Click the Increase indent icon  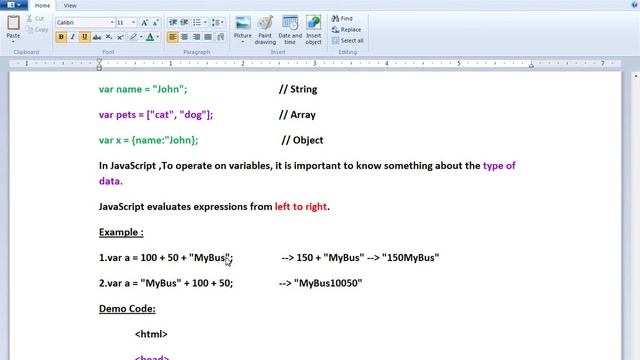(184, 22)
